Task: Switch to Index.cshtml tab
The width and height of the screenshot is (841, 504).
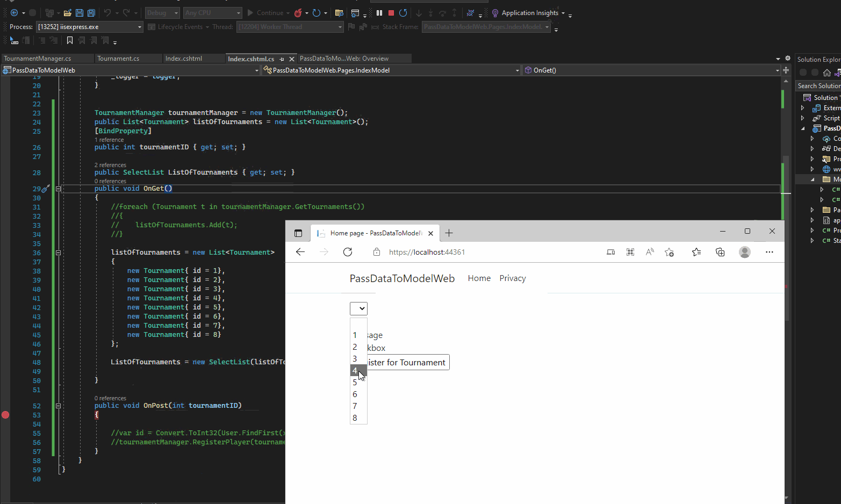Action: click(x=184, y=59)
